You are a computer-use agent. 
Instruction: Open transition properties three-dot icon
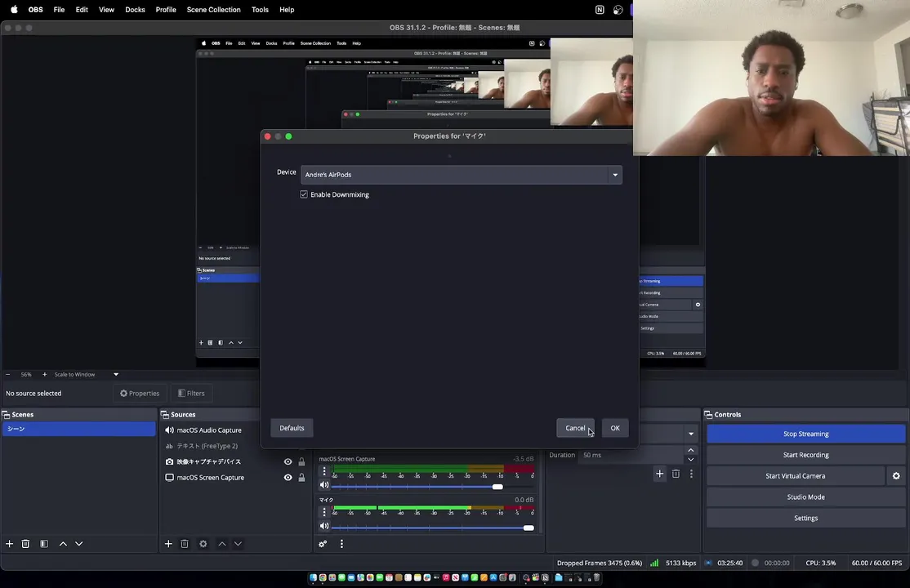point(691,474)
